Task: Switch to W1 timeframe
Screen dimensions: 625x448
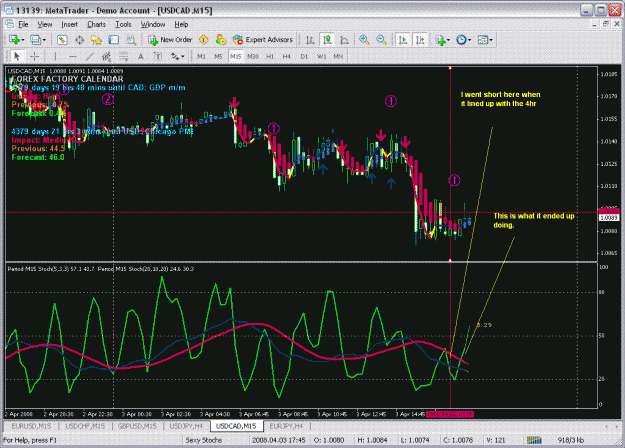Action: [321, 56]
